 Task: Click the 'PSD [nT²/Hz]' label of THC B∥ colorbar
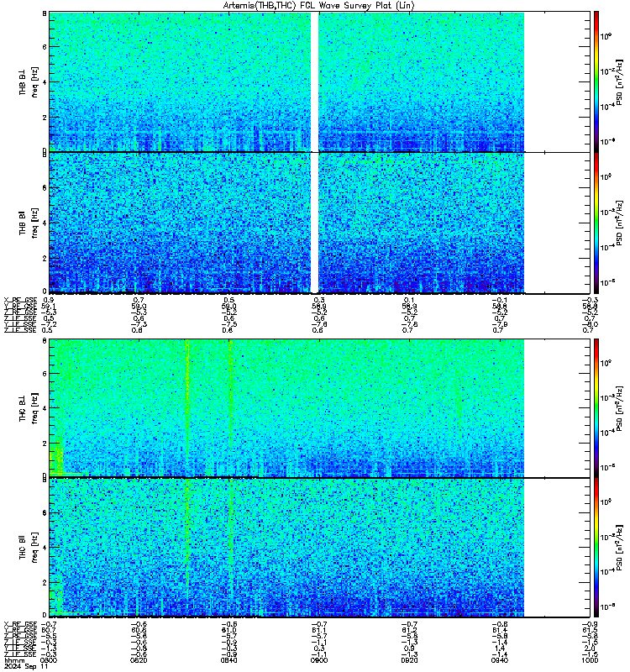[619, 548]
